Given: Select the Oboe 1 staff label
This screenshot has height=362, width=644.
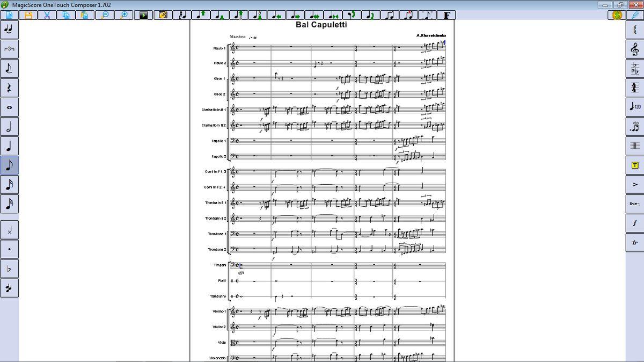Looking at the screenshot, I should coord(219,79).
